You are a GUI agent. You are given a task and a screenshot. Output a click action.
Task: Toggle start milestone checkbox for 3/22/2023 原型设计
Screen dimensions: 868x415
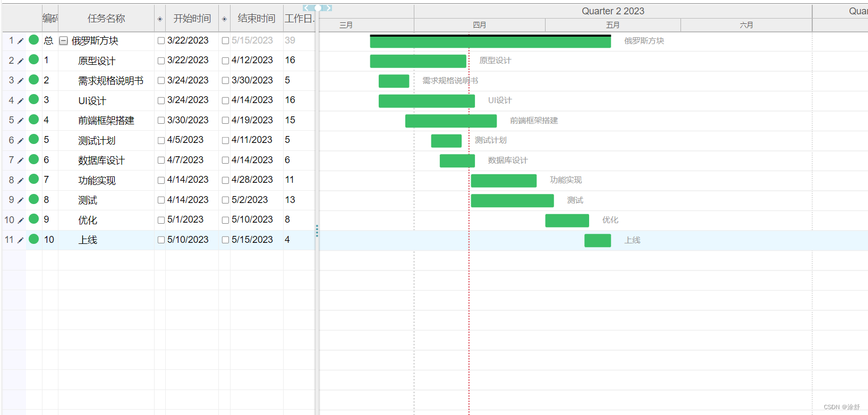point(161,61)
